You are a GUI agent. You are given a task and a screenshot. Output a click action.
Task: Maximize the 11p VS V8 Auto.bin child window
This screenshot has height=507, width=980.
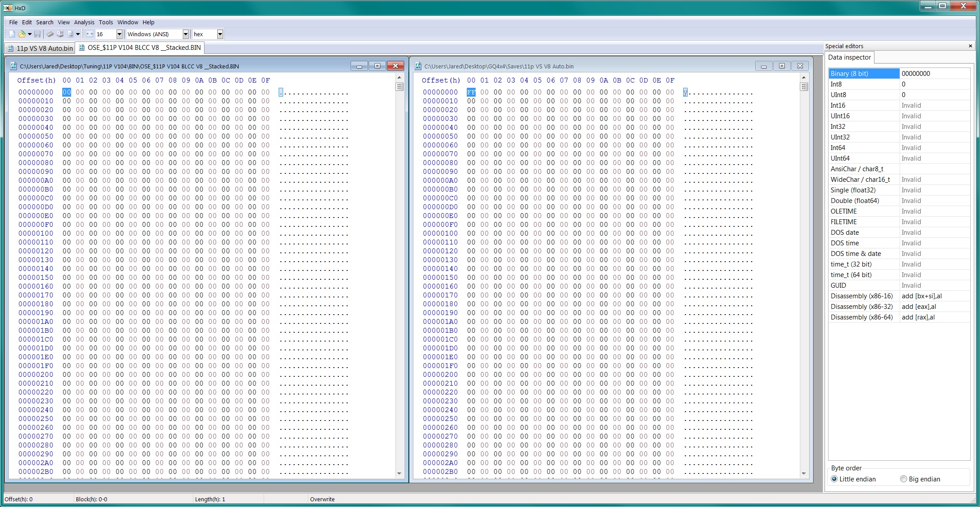pos(782,66)
